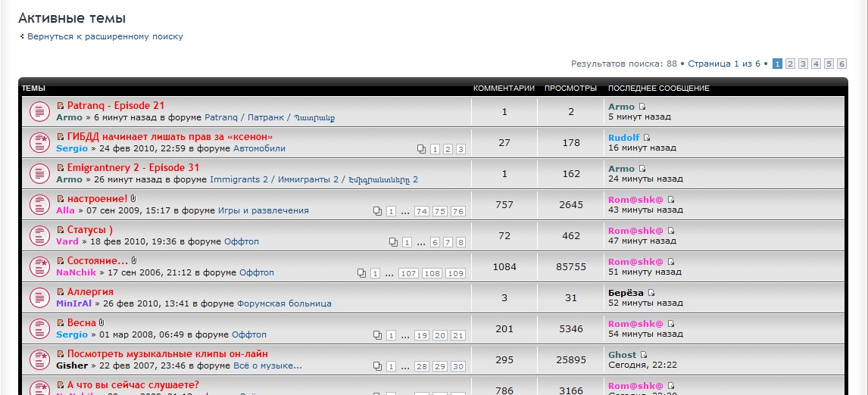Return to advanced search via Вернуться к расширенному поиску
The width and height of the screenshot is (868, 395).
(105, 36)
